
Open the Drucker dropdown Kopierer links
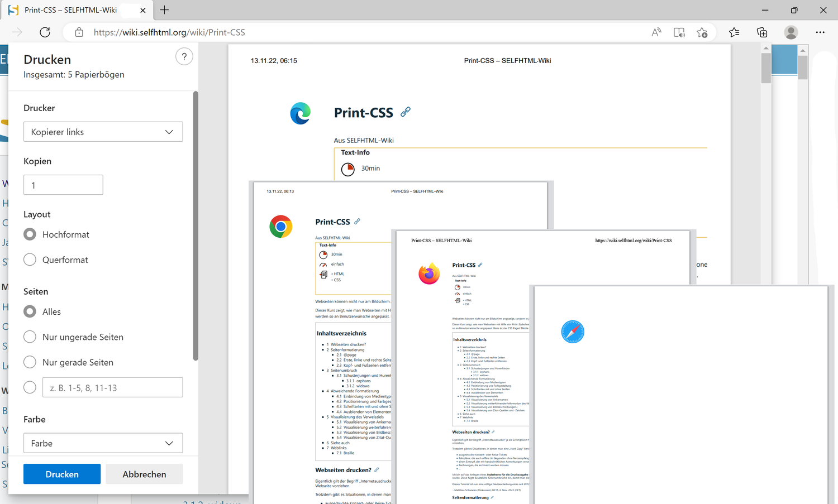click(103, 132)
